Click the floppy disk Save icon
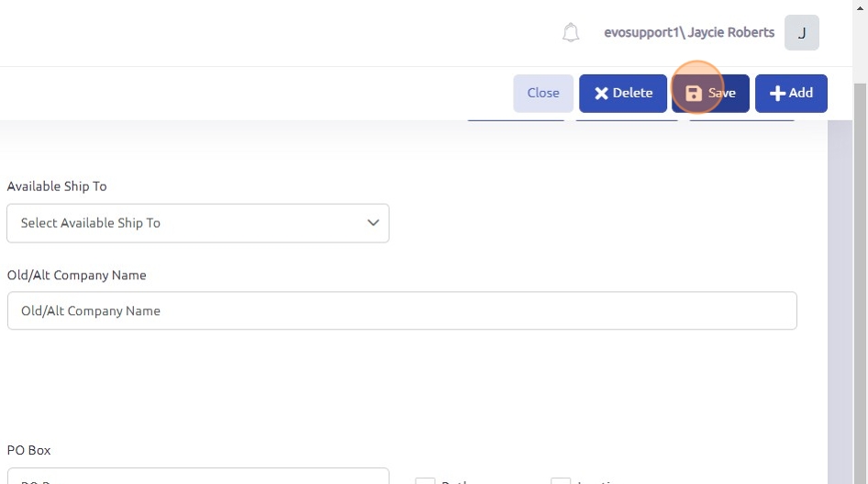 pyautogui.click(x=694, y=93)
